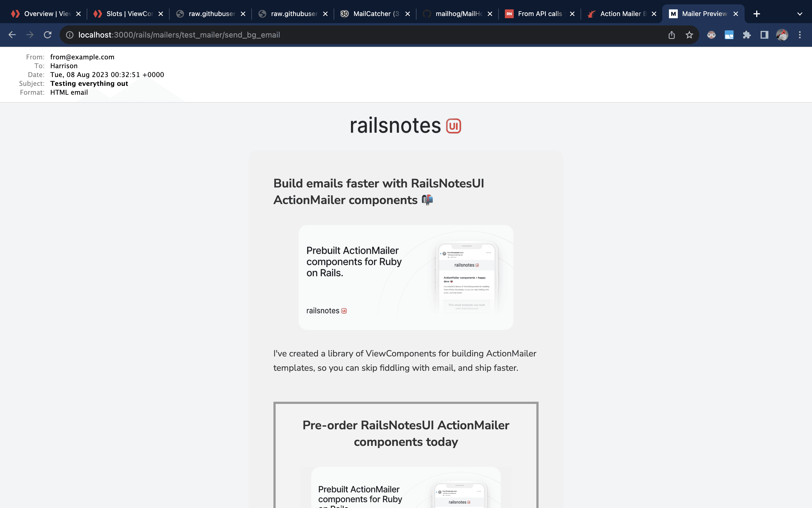
Task: Click the from@example.com sender address
Action: tap(82, 57)
